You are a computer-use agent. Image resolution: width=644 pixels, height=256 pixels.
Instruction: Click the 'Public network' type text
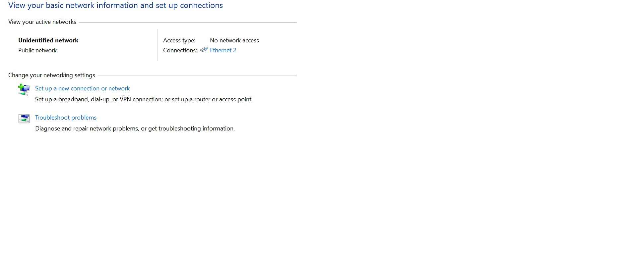point(37,50)
